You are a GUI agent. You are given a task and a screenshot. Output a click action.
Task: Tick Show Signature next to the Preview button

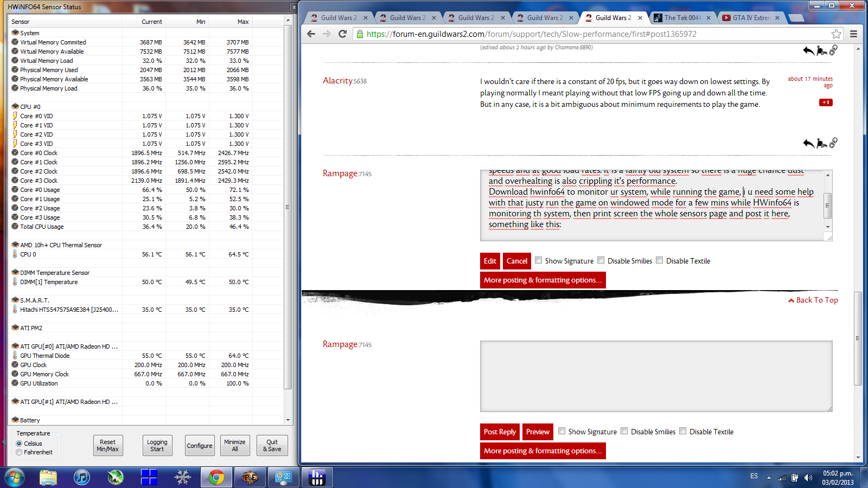561,431
